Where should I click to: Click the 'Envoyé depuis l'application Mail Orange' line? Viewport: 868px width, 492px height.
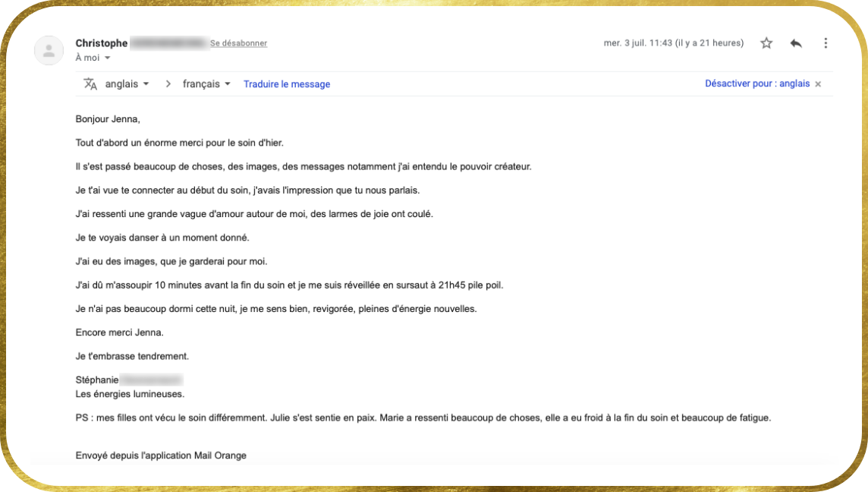(x=161, y=456)
